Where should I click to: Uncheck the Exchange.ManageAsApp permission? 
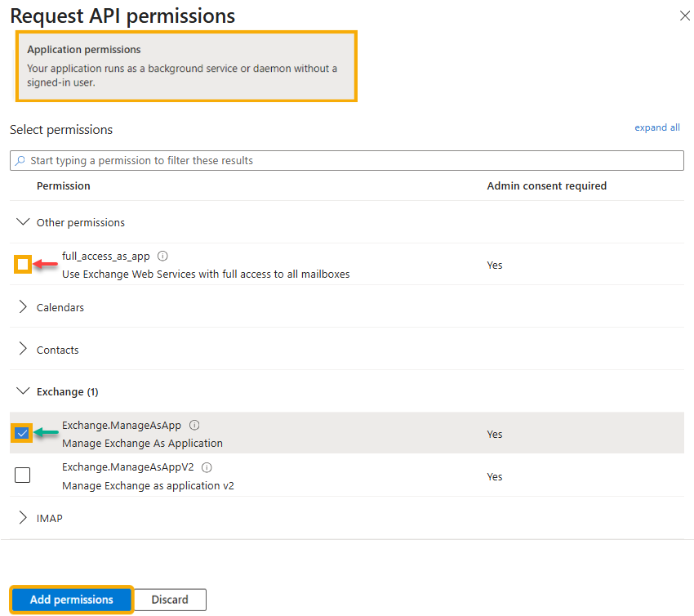coord(22,433)
